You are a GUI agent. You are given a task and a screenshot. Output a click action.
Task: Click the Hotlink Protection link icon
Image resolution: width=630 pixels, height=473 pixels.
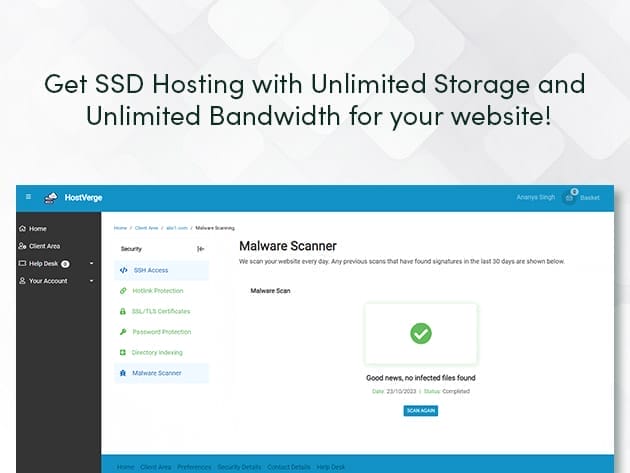tap(123, 291)
